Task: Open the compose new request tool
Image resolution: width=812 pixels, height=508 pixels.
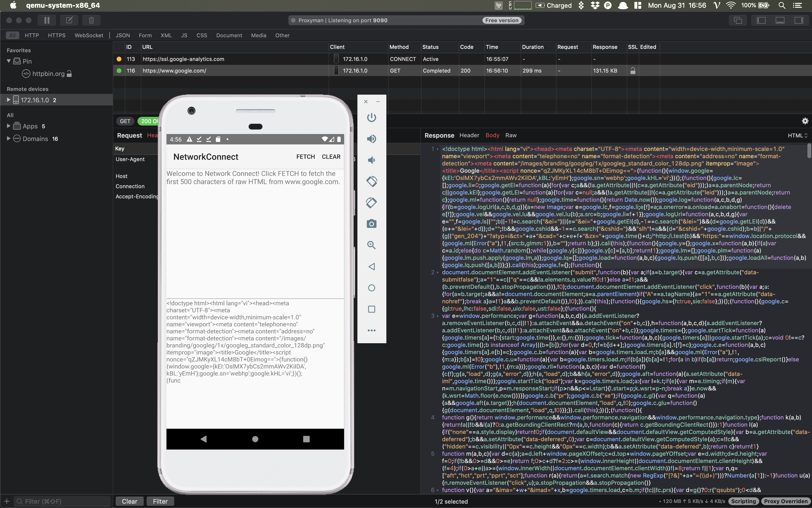Action: [69, 20]
